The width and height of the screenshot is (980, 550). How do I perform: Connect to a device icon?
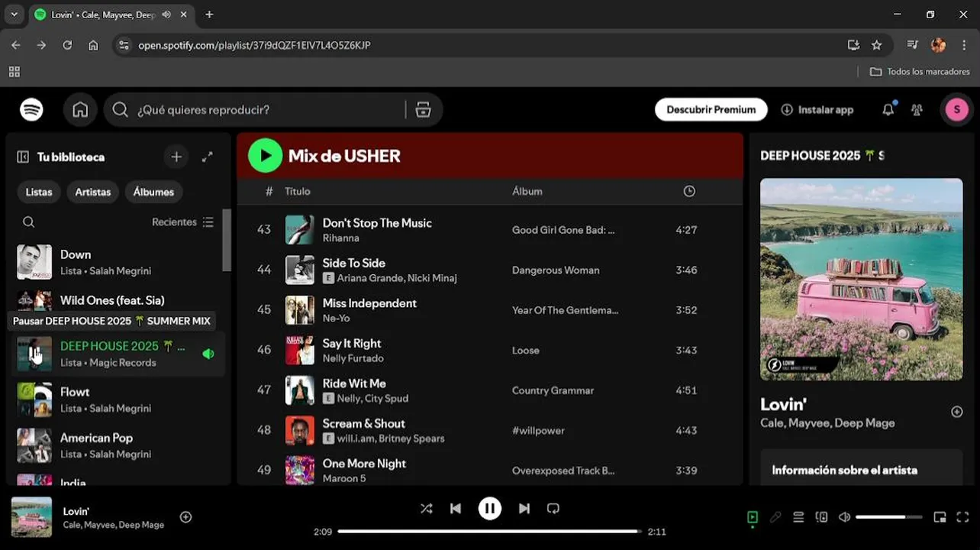[x=821, y=517]
